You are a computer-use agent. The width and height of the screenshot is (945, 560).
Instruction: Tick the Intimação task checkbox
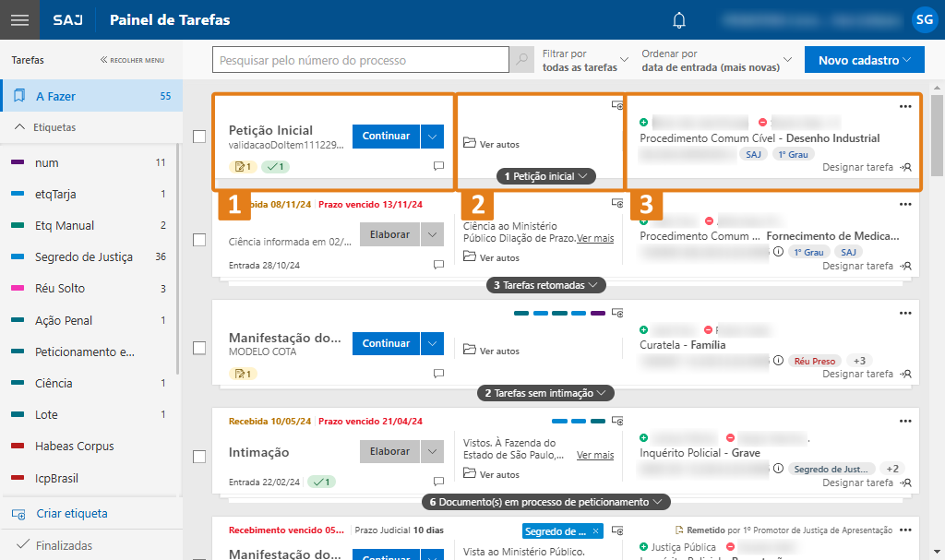199,457
